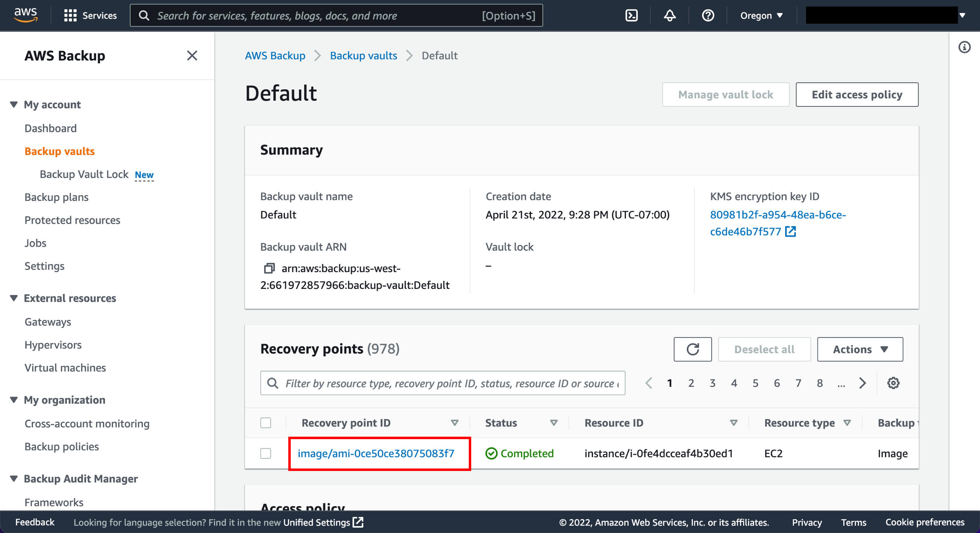This screenshot has height=533, width=980.
Task: Collapse the Backup Audit Manager section
Action: tap(14, 478)
